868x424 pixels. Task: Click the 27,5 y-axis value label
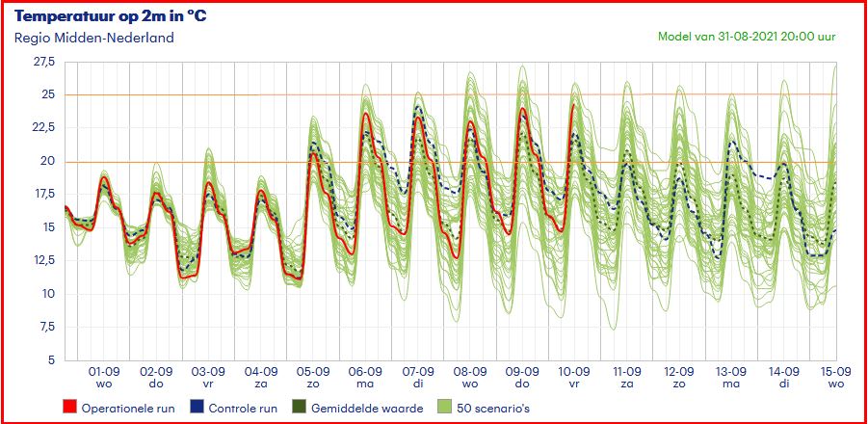[x=44, y=62]
